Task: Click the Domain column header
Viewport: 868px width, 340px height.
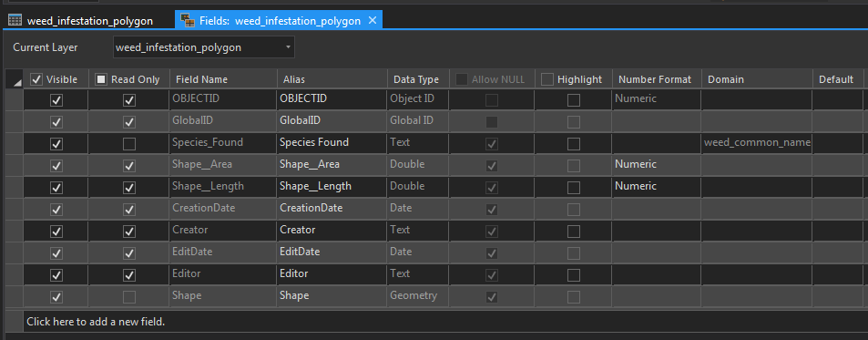Action: tap(757, 79)
